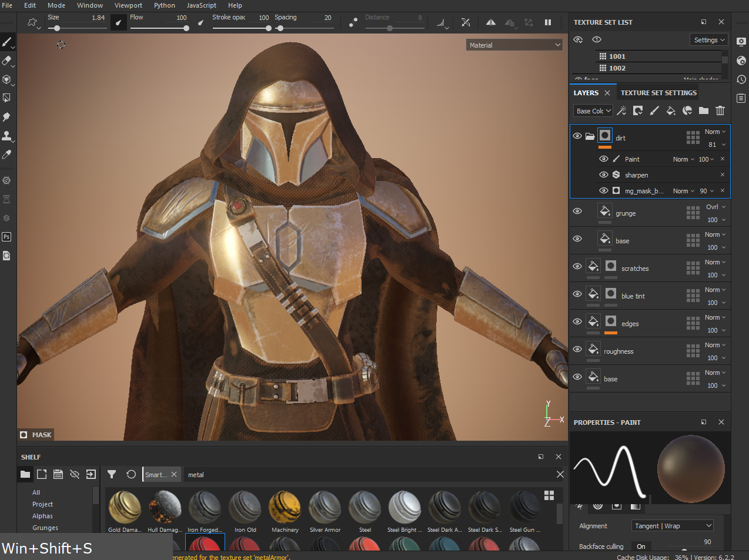Select the Polygon Fill tool

(6, 98)
